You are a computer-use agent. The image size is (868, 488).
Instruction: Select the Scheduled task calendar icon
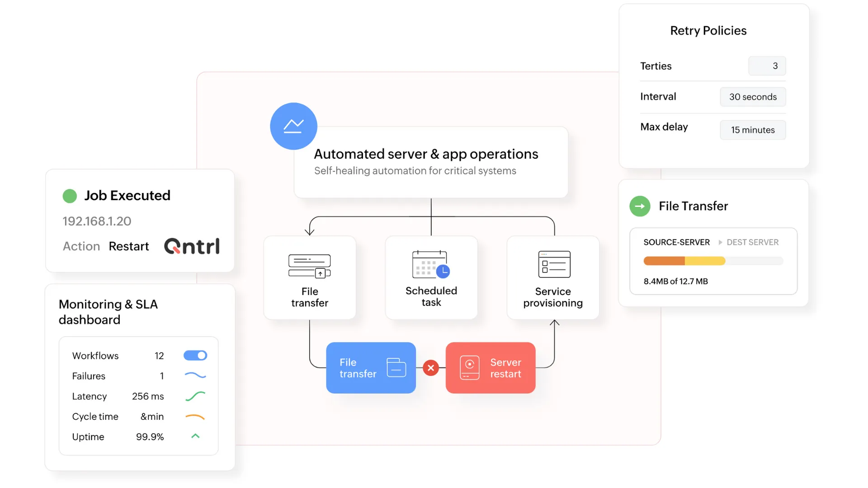click(x=431, y=265)
